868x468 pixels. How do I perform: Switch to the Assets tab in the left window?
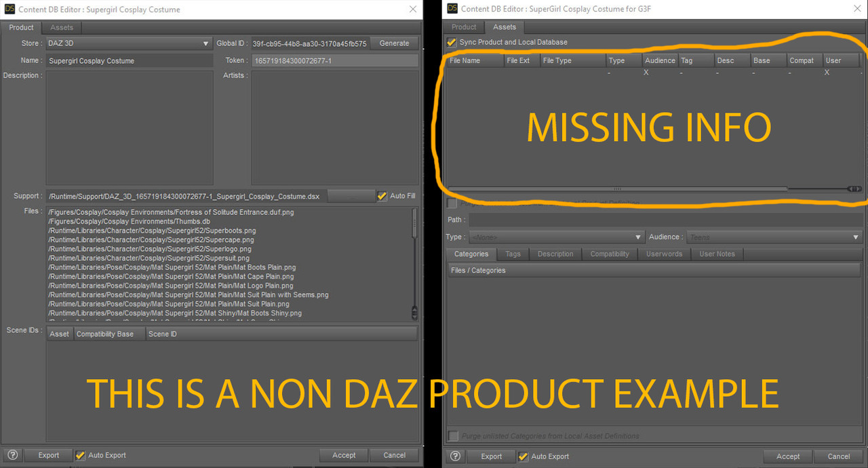point(62,27)
